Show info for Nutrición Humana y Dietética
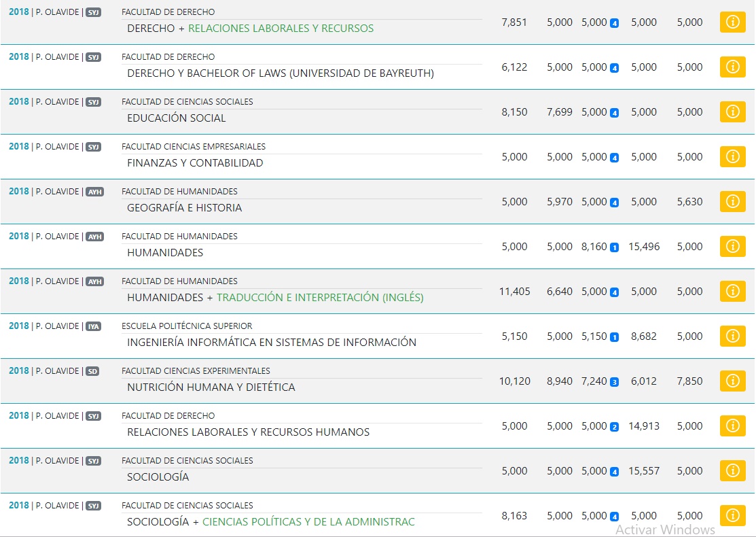Screen dimensions: 756x537 point(732,381)
